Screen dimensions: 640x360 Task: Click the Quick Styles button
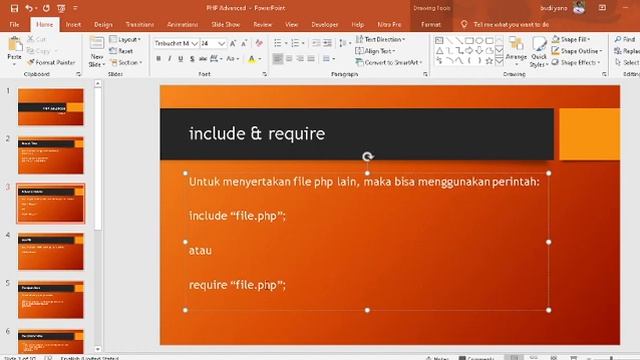(539, 52)
